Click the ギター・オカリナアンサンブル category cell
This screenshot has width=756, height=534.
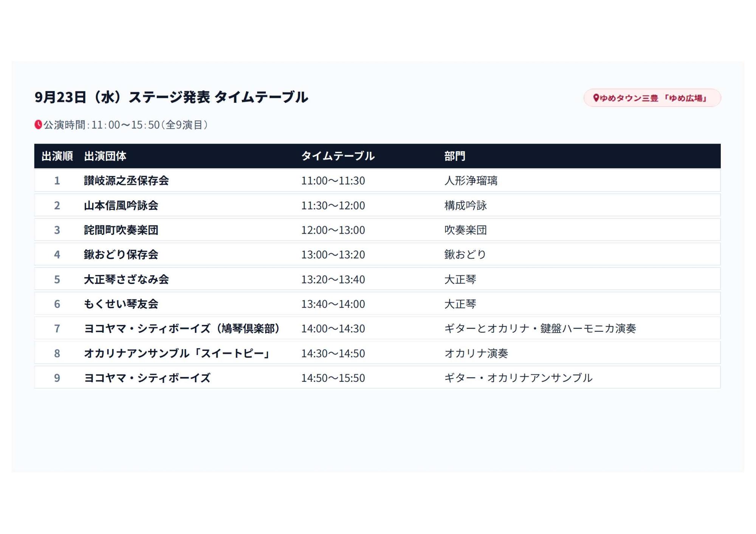(x=518, y=378)
